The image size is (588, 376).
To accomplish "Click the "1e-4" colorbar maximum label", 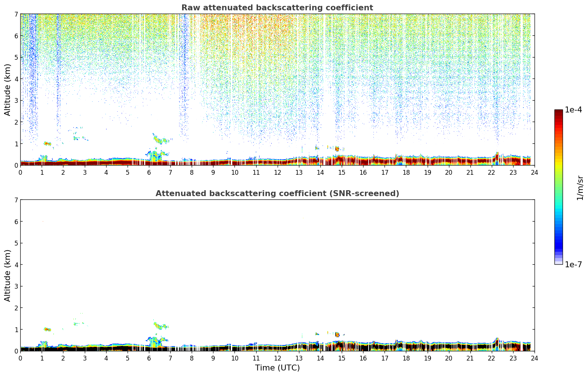I will coord(574,110).
